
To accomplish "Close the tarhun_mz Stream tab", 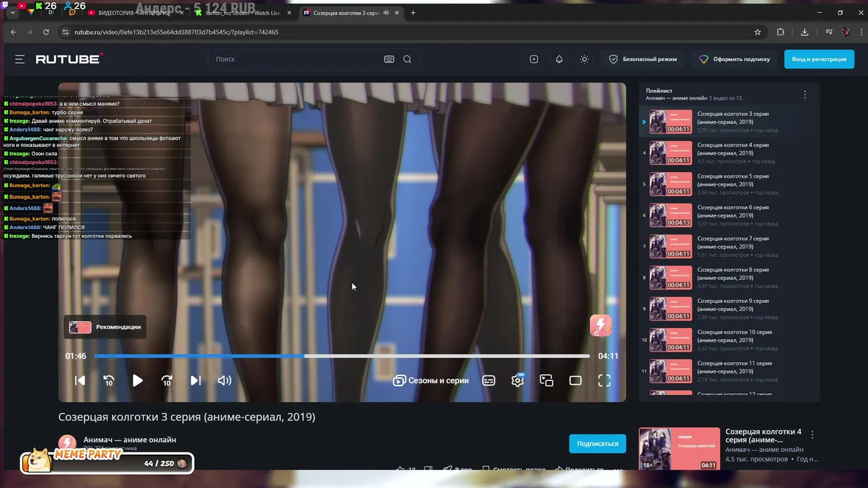I will coord(289,13).
